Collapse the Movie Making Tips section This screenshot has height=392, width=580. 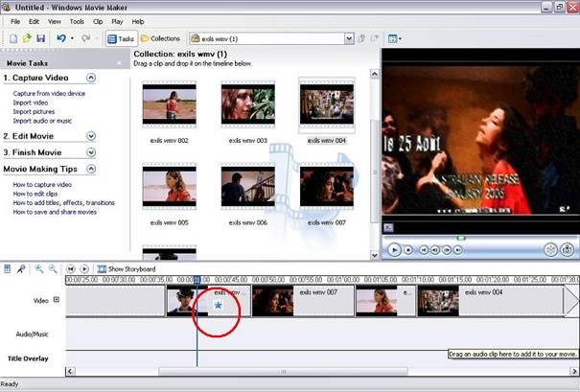(91, 169)
